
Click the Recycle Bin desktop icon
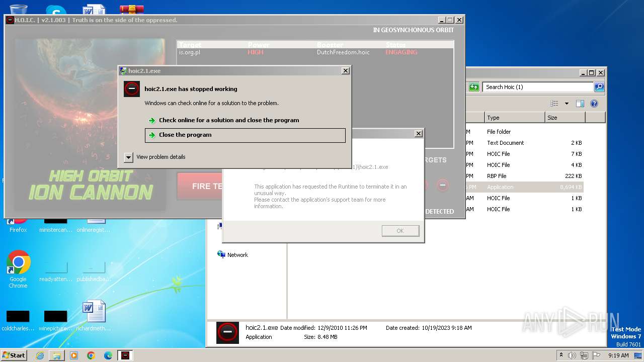tap(18, 9)
